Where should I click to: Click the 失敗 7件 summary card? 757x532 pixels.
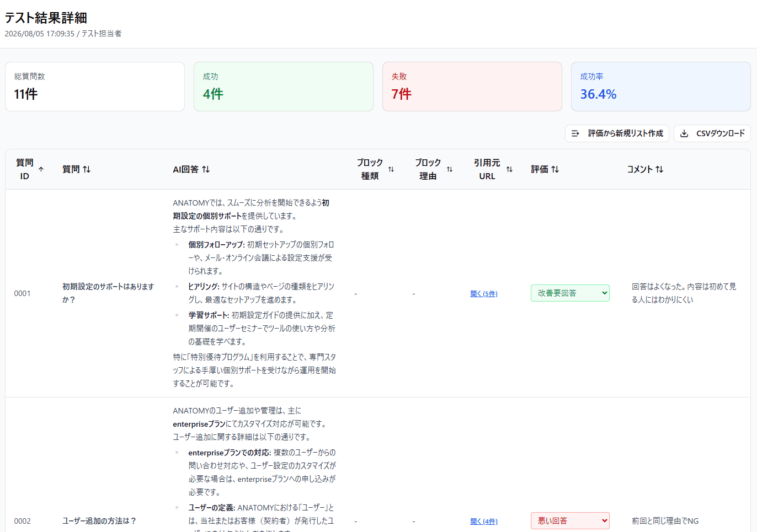472,87
